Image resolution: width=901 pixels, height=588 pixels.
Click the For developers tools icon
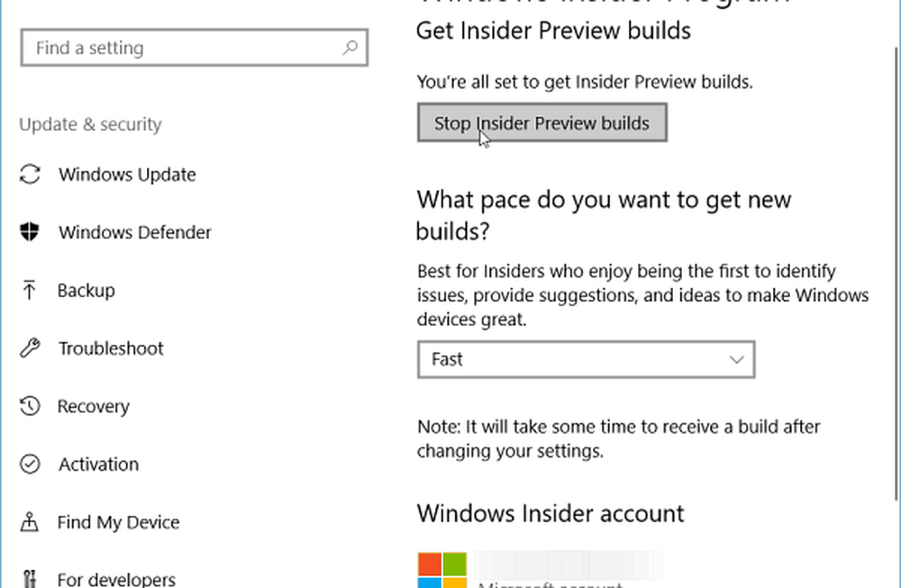pos(30,579)
